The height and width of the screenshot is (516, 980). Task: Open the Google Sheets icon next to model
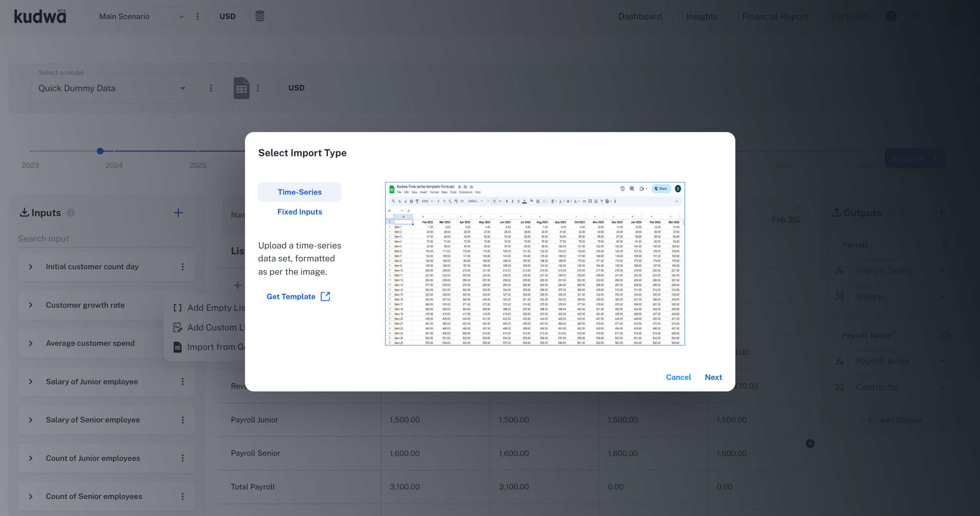point(241,88)
